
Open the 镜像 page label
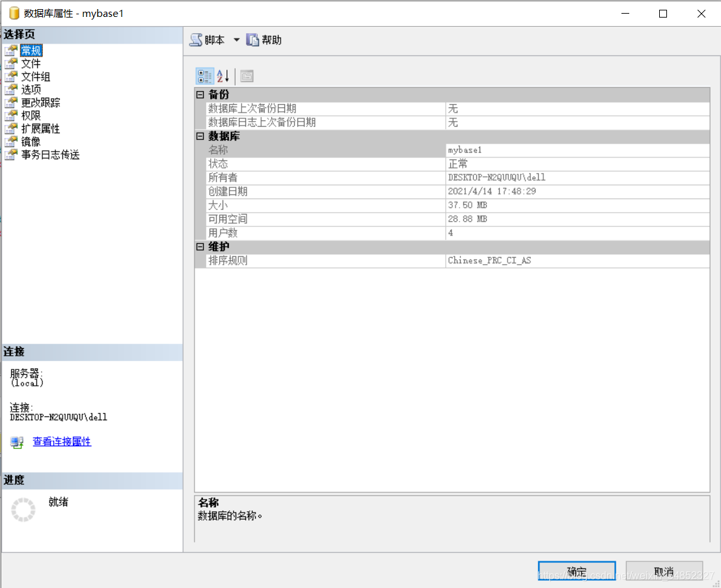tap(31, 142)
